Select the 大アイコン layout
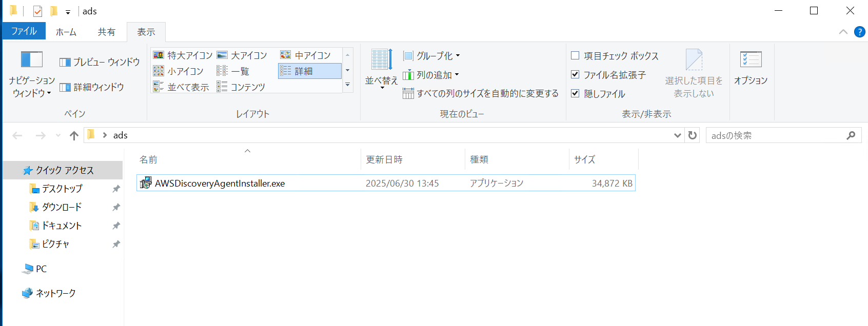 242,55
